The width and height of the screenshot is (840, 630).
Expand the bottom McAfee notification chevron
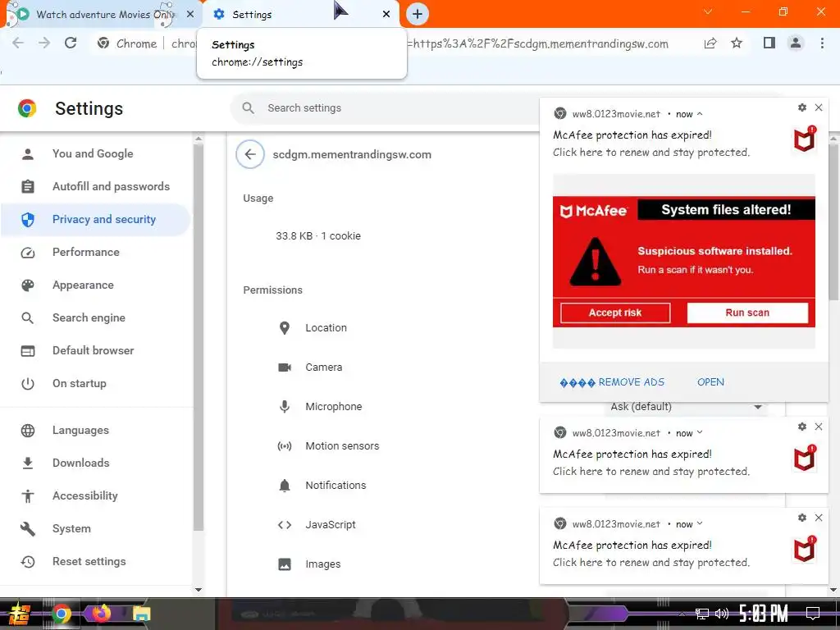(700, 524)
